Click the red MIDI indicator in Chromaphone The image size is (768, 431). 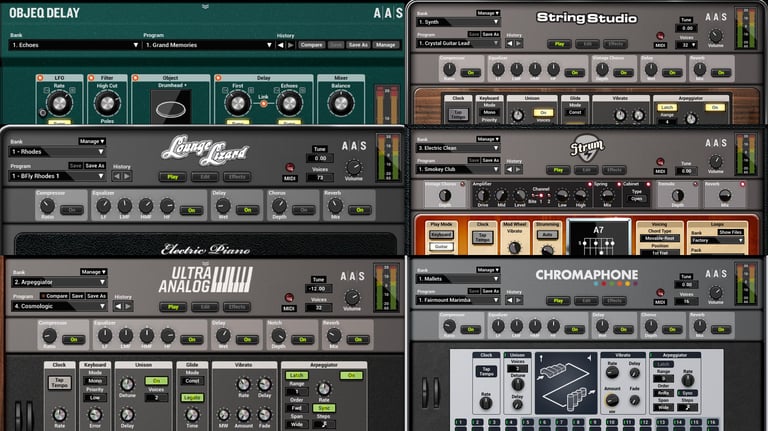pyautogui.click(x=660, y=293)
